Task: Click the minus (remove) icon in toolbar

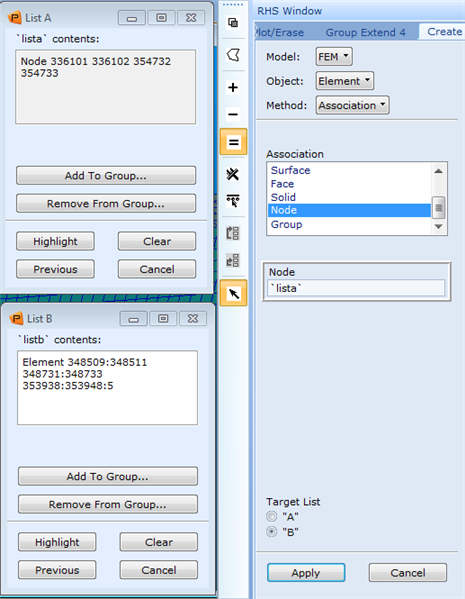Action: point(233,114)
